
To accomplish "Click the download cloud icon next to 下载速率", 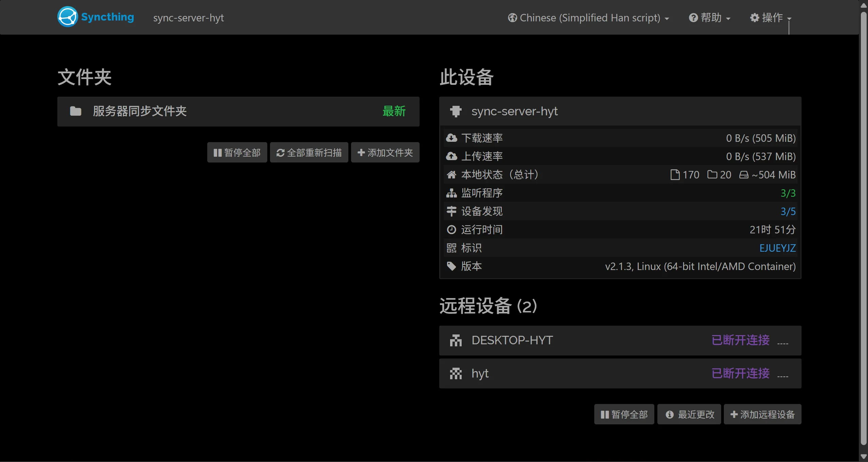I will [x=451, y=138].
